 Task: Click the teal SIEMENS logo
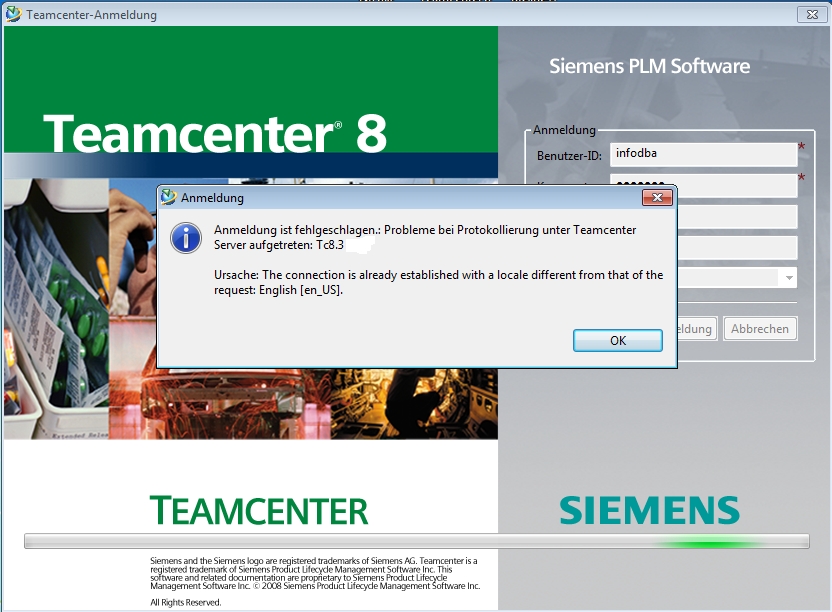649,510
